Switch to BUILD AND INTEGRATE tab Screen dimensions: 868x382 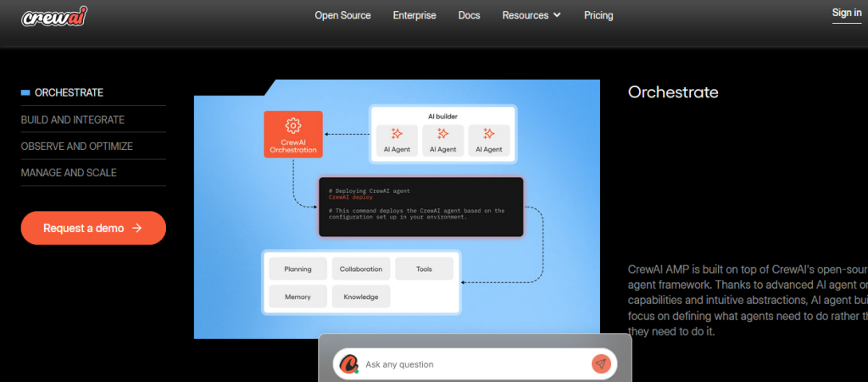(x=93, y=119)
